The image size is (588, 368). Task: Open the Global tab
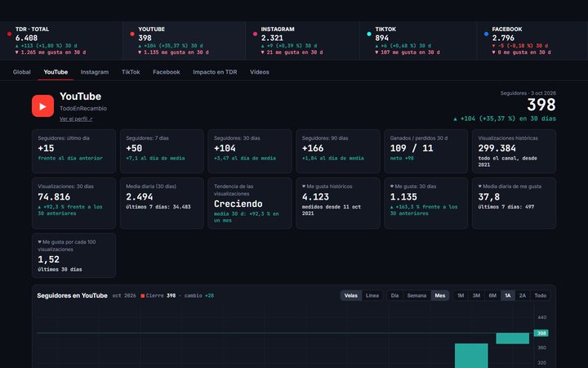point(22,72)
